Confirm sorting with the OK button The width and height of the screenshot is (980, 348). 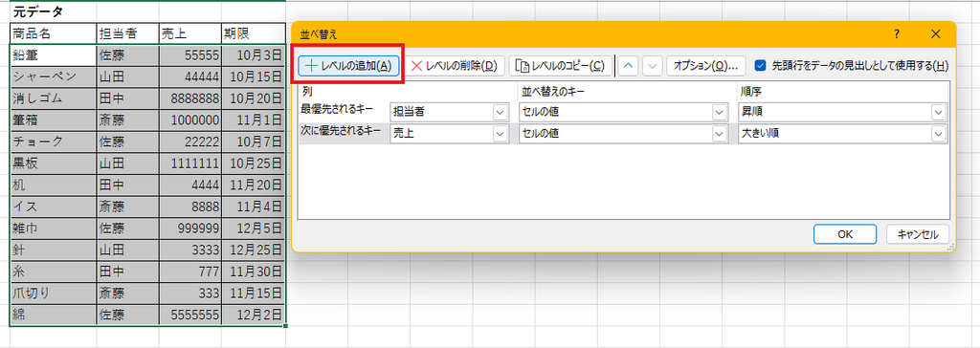tap(845, 234)
